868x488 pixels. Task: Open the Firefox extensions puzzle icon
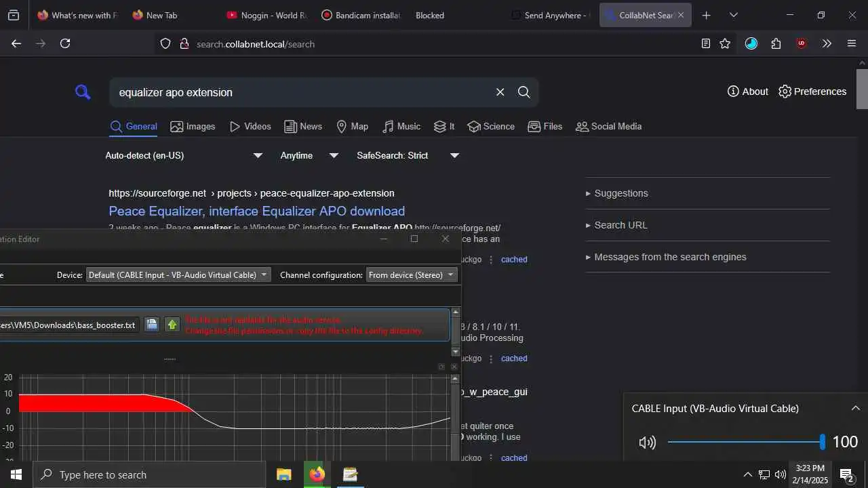click(776, 43)
